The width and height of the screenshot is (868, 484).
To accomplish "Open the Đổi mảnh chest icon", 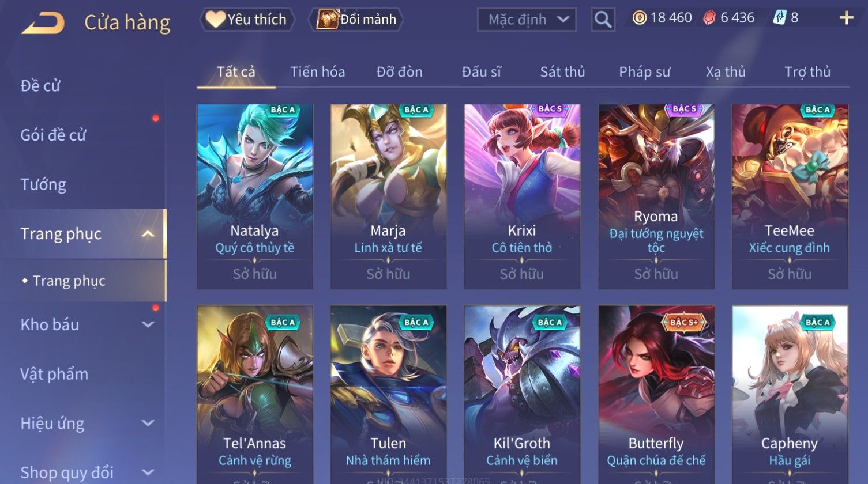I will (x=327, y=20).
